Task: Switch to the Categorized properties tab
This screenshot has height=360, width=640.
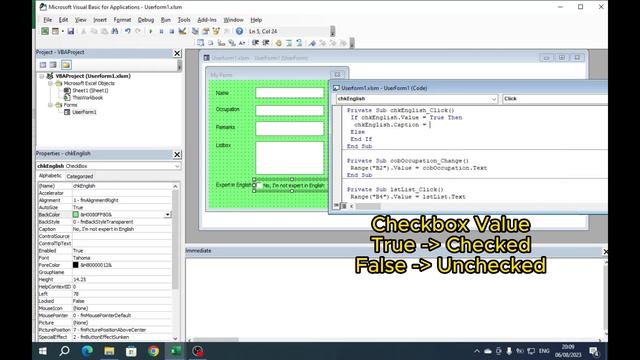Action: tap(80, 176)
